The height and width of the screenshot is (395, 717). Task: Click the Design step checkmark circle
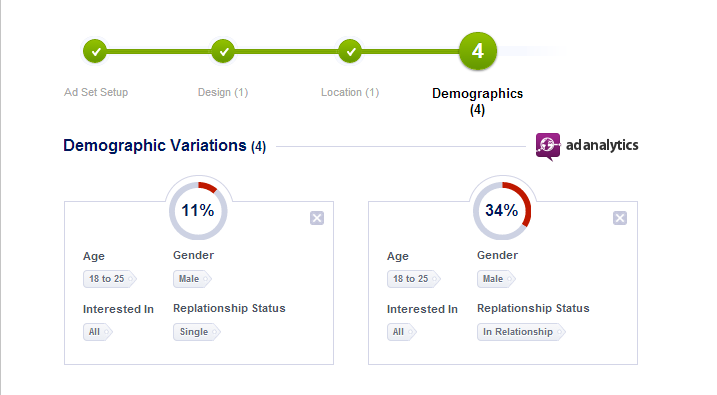coord(223,51)
